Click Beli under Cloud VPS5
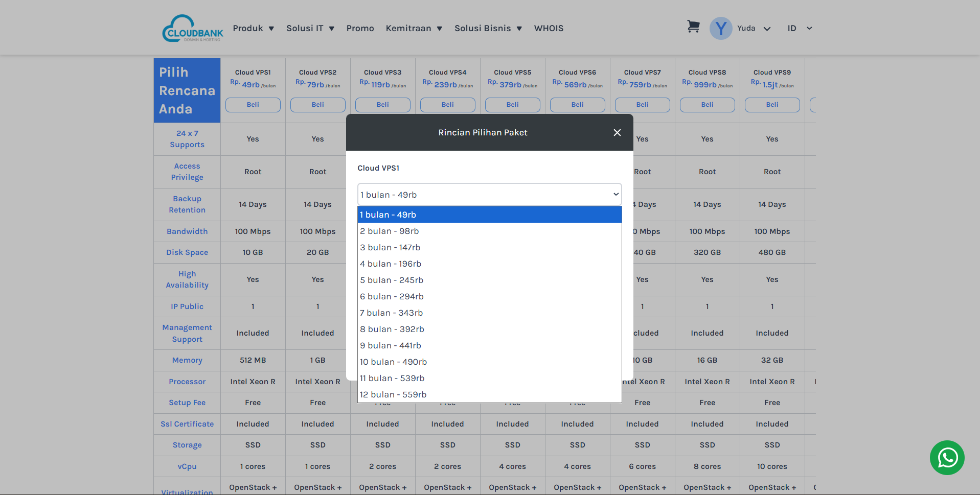 click(x=512, y=105)
